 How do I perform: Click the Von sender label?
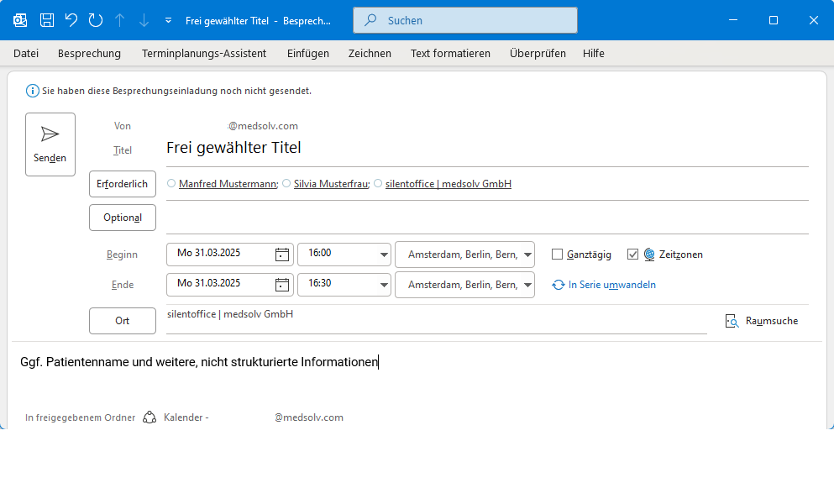click(123, 126)
